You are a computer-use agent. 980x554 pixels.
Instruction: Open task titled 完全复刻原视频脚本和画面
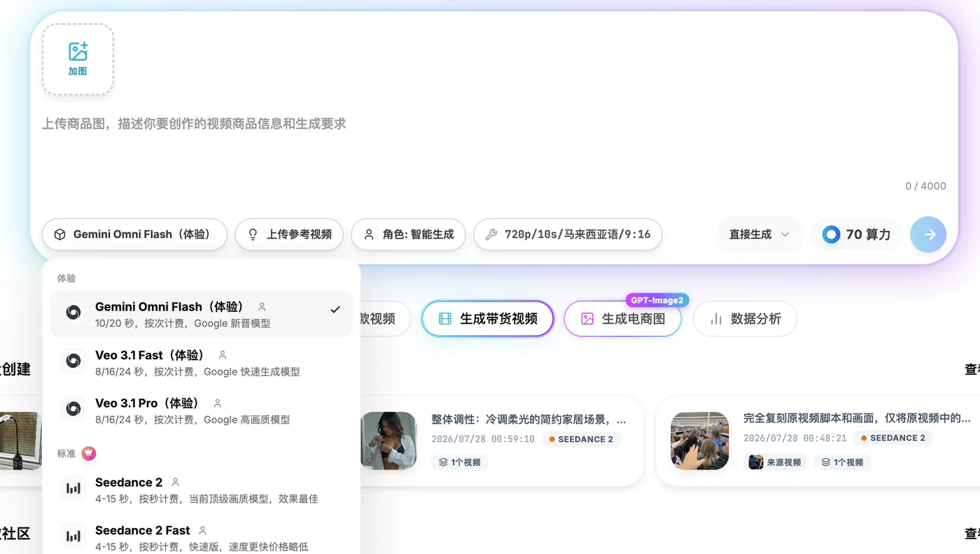click(857, 418)
